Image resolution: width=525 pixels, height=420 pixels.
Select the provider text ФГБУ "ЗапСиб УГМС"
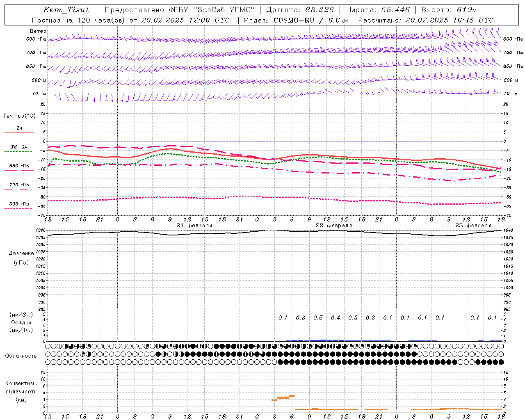[x=212, y=10]
